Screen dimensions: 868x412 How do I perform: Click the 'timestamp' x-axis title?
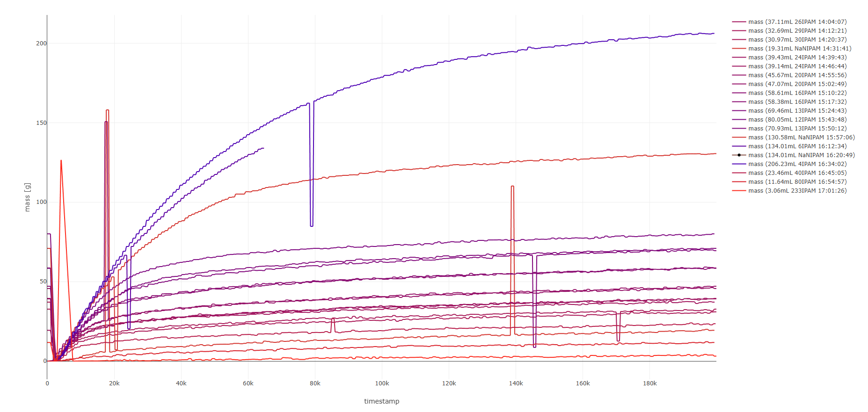coord(381,401)
